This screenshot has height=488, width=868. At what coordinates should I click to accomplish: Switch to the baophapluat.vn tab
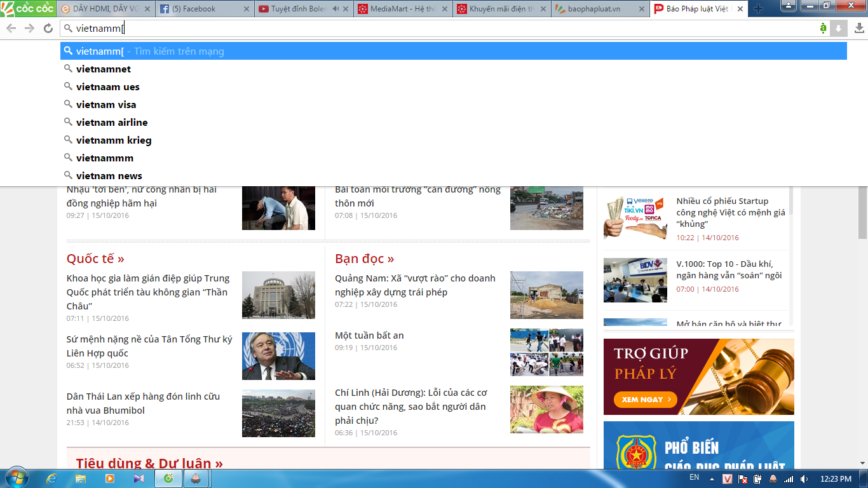[x=594, y=9]
